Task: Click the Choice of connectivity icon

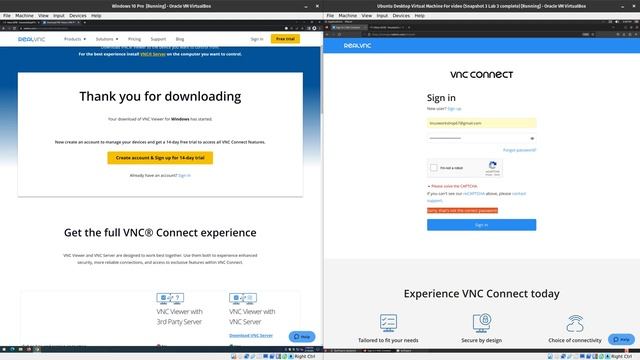Action: point(575,323)
